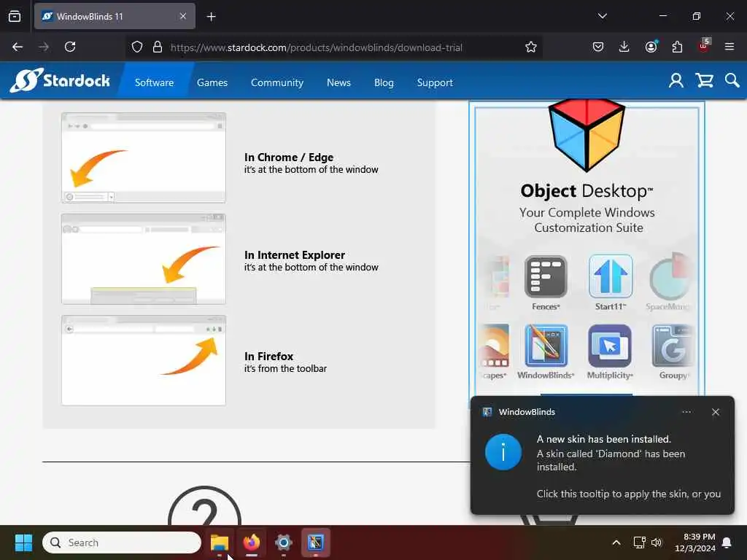Open a new browser tab

211,17
